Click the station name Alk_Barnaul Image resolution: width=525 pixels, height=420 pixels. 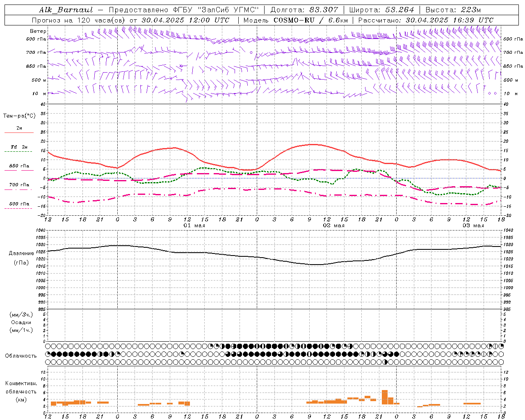coord(66,10)
